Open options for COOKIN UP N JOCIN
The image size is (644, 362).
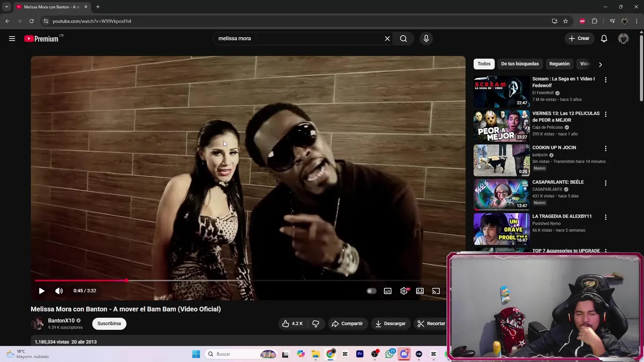[x=606, y=148]
